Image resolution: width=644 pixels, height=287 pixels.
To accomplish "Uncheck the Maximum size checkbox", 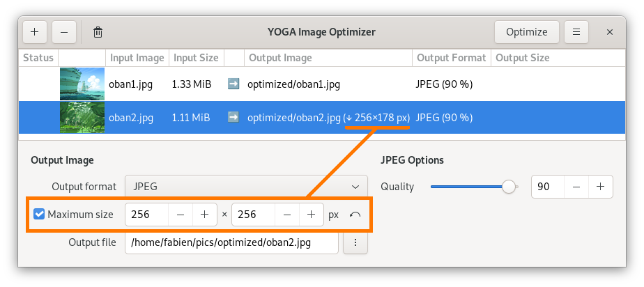I will (40, 215).
